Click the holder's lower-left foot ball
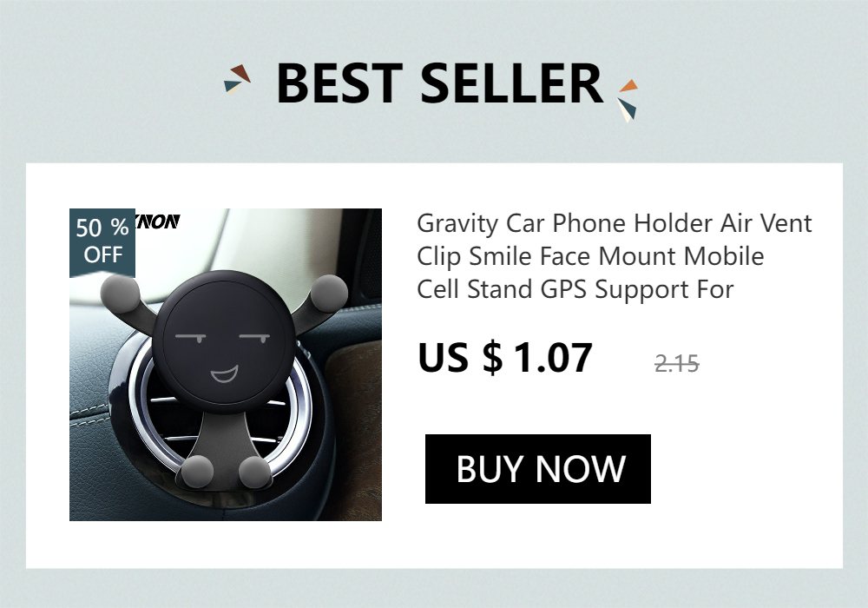Image resolution: width=868 pixels, height=608 pixels. (198, 472)
